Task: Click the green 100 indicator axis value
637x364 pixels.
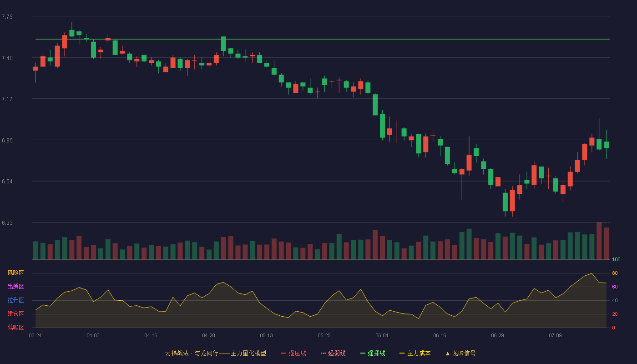Action: 616,260
